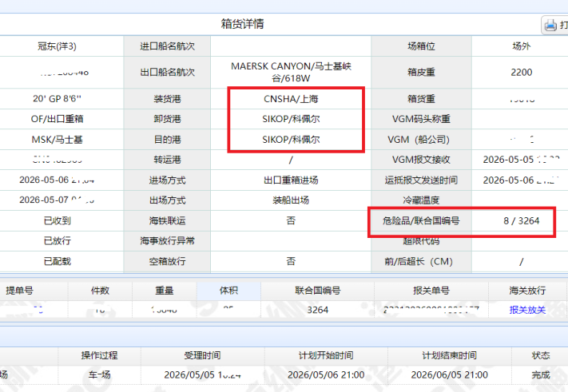Select the 计划开始时间 column header

click(326, 355)
